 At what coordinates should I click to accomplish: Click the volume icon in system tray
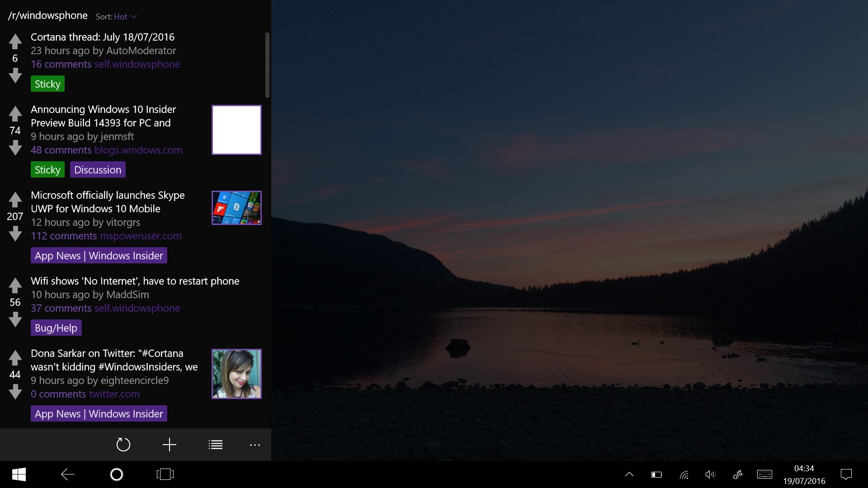(710, 474)
